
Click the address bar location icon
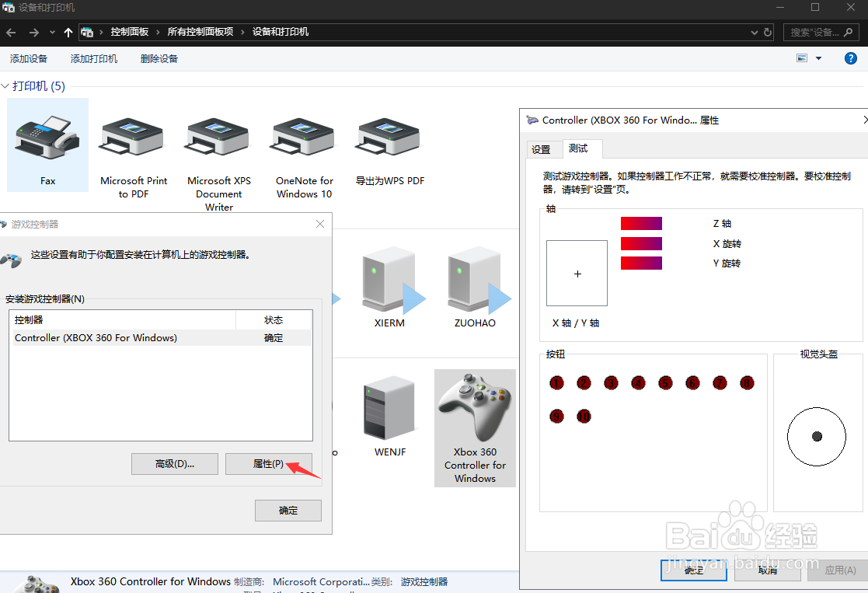(87, 32)
